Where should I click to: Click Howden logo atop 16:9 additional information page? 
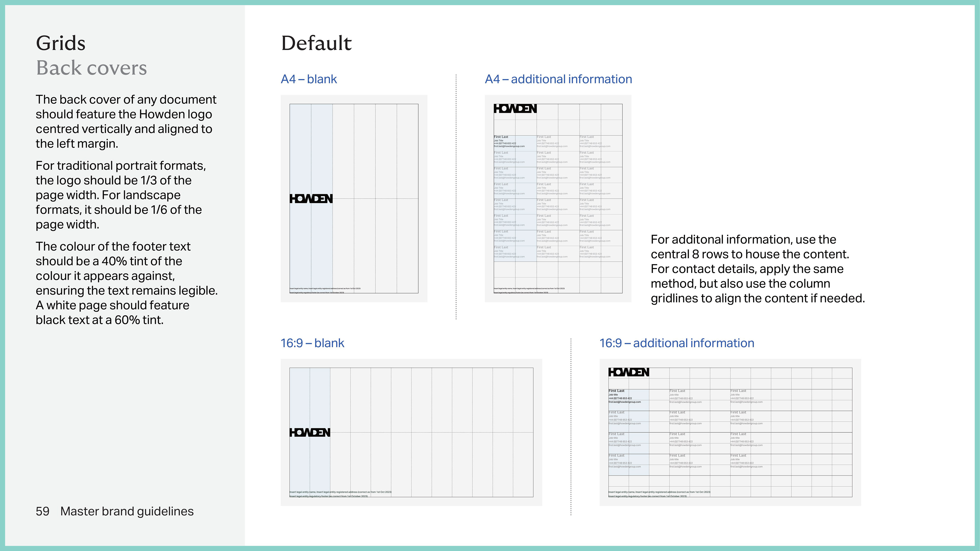tap(629, 372)
